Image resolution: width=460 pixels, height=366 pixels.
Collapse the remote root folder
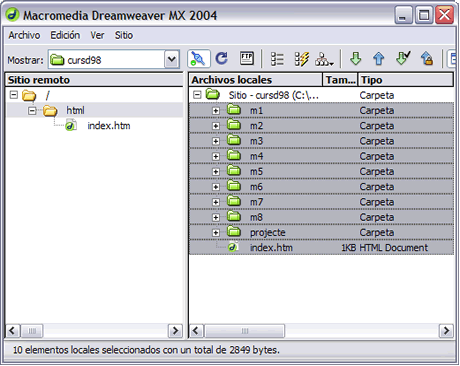pyautogui.click(x=14, y=95)
